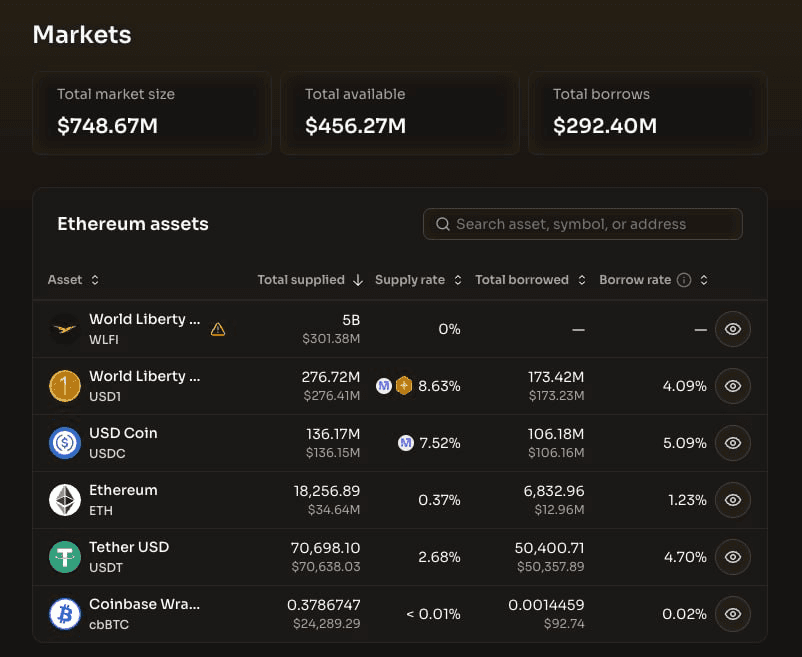Click the 106.18M borrowed value
Screen dimensions: 802x657
click(x=556, y=434)
